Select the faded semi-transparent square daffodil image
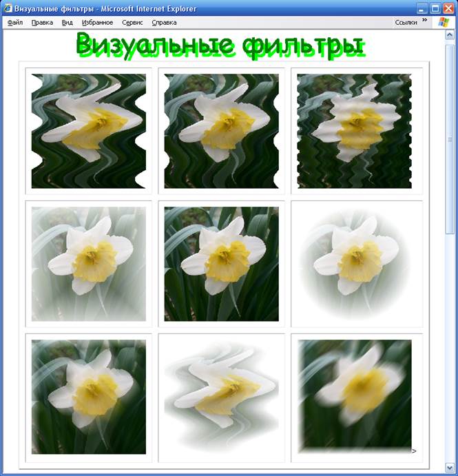Image resolution: width=458 pixels, height=476 pixels. coord(89,264)
